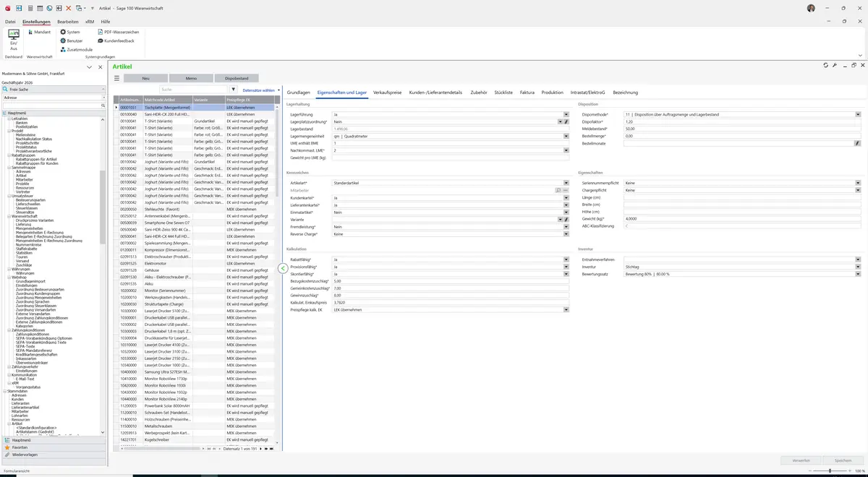The width and height of the screenshot is (868, 477).
Task: Click the Neu button
Action: 145,78
